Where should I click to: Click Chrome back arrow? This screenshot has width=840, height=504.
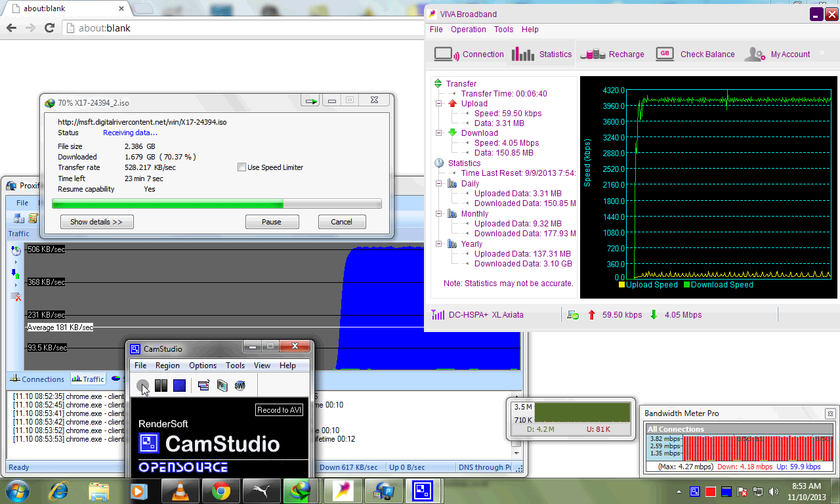click(x=11, y=28)
